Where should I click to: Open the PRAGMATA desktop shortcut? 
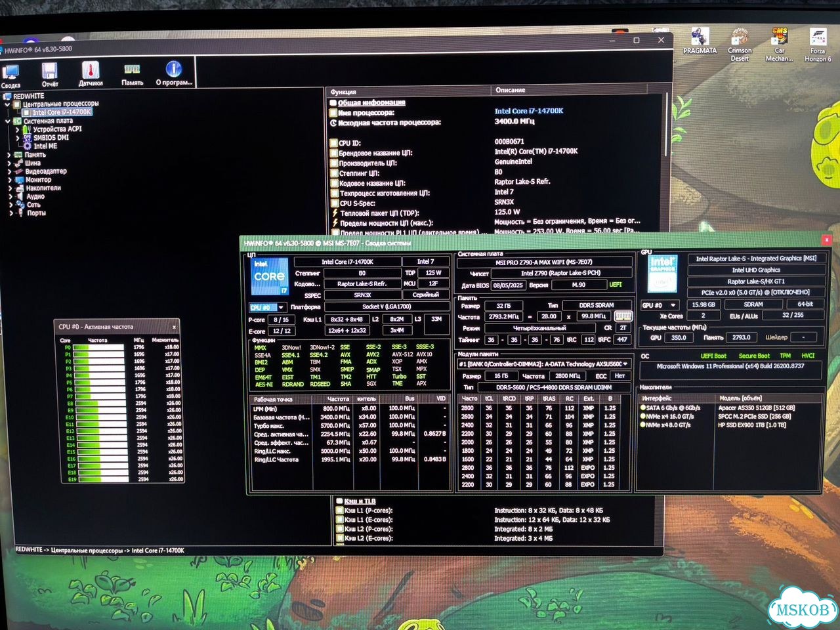click(x=700, y=41)
